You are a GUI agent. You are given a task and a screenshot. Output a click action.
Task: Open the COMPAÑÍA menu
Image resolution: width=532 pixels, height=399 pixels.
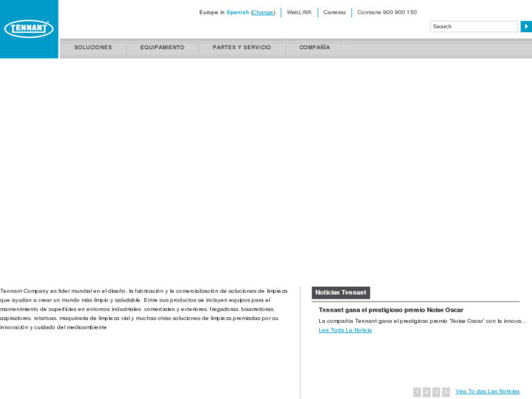click(x=315, y=48)
